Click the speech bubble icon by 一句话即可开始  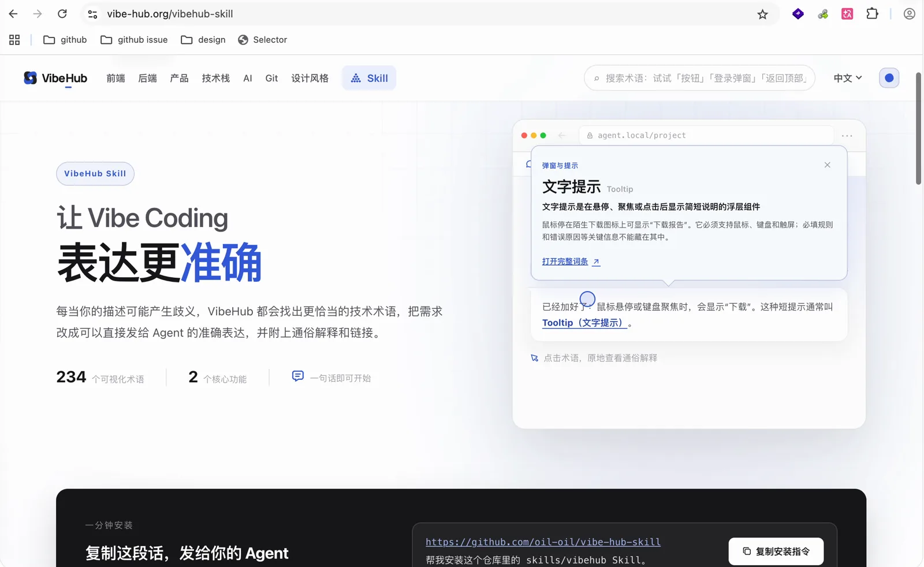coord(297,376)
